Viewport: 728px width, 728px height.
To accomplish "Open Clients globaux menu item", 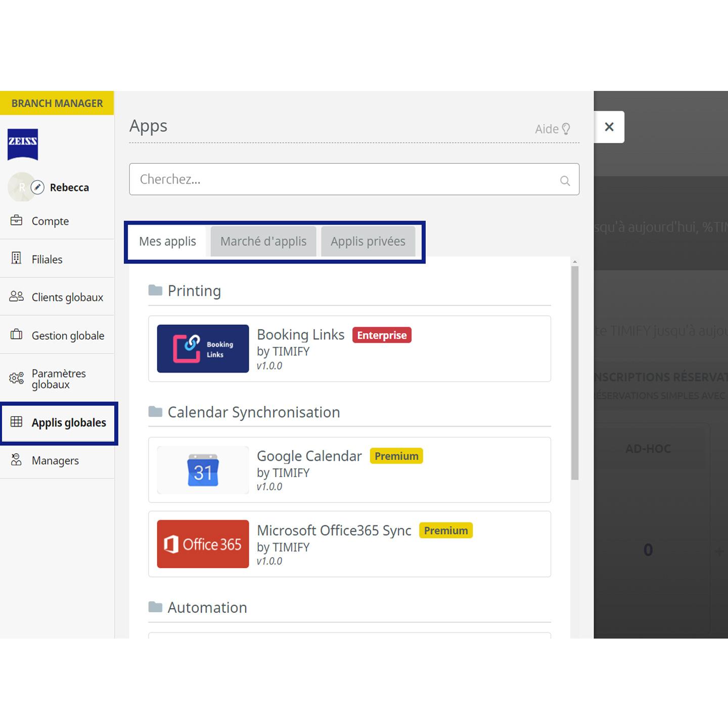I will (x=57, y=297).
